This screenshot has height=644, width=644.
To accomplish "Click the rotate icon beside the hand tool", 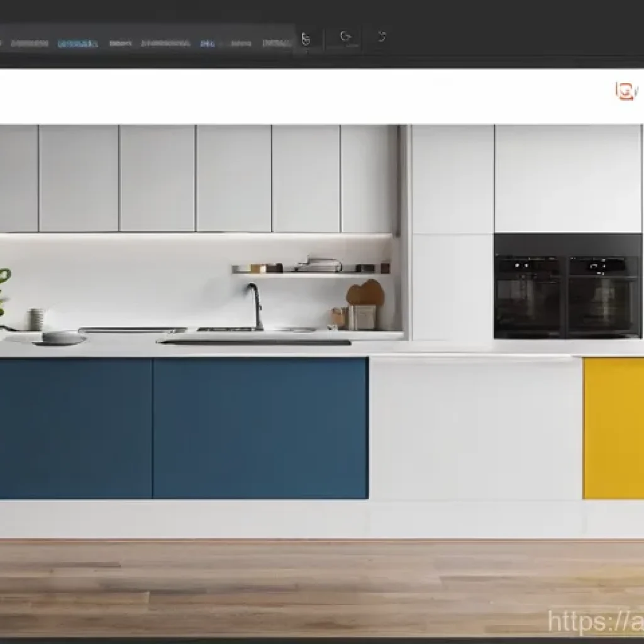I will point(345,36).
